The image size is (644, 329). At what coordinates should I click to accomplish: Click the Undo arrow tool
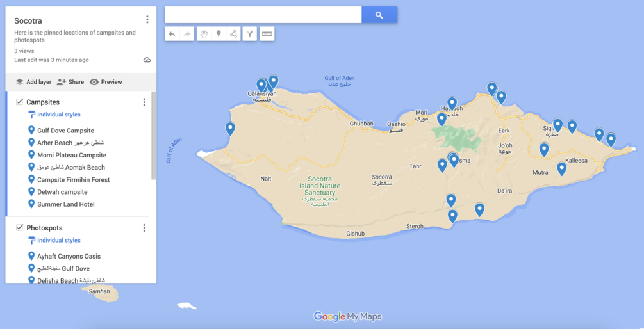coord(172,34)
